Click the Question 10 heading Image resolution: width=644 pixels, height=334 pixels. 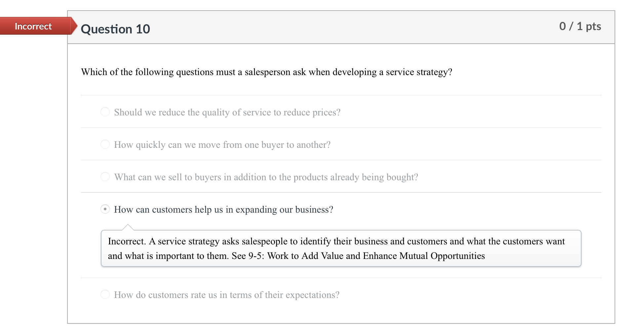click(115, 29)
